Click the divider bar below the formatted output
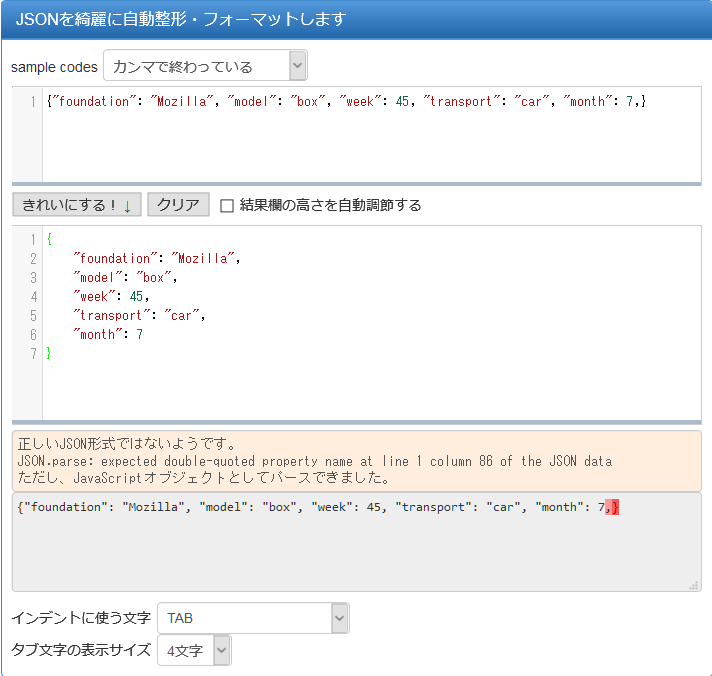Viewport: 712px width, 676px height. pyautogui.click(x=356, y=422)
